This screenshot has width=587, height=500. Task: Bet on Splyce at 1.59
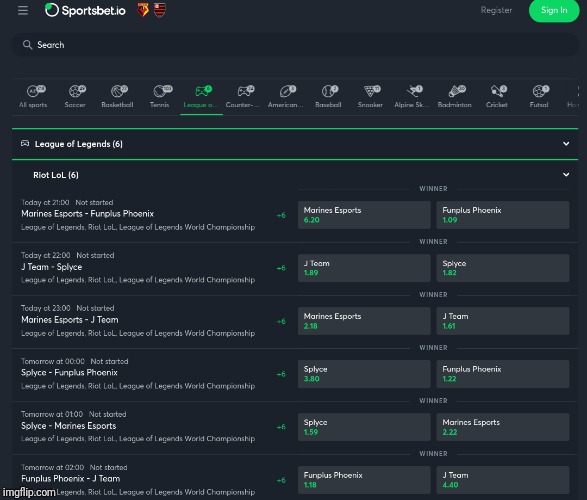pyautogui.click(x=364, y=427)
